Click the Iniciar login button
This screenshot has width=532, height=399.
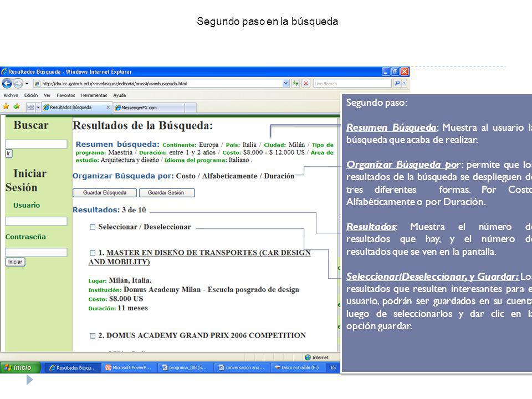pos(16,262)
